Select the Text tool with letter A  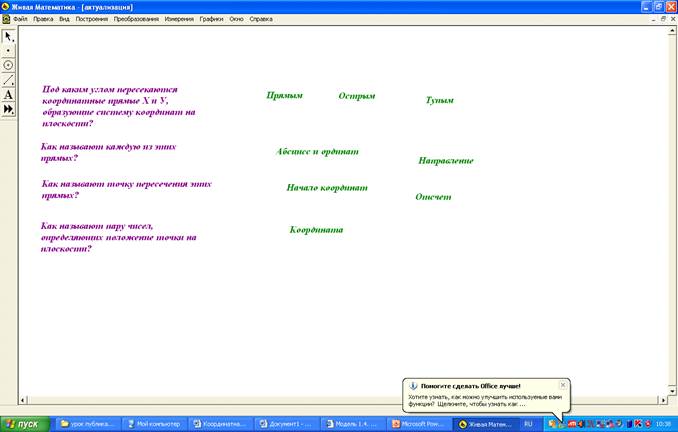click(8, 94)
